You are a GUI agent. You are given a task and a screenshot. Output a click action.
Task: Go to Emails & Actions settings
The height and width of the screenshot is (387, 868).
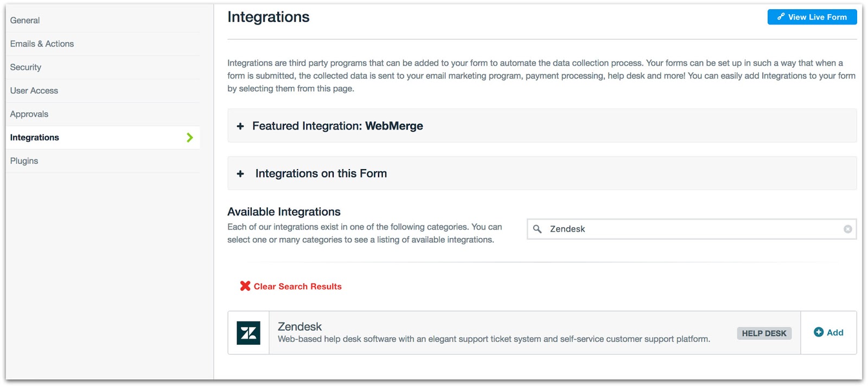pyautogui.click(x=42, y=44)
